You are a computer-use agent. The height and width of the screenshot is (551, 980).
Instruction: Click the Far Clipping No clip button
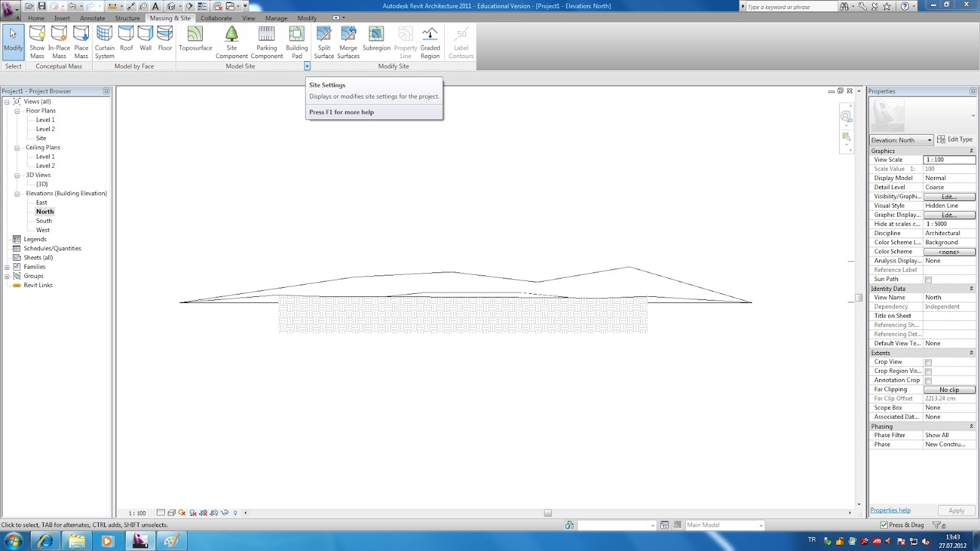pyautogui.click(x=949, y=389)
